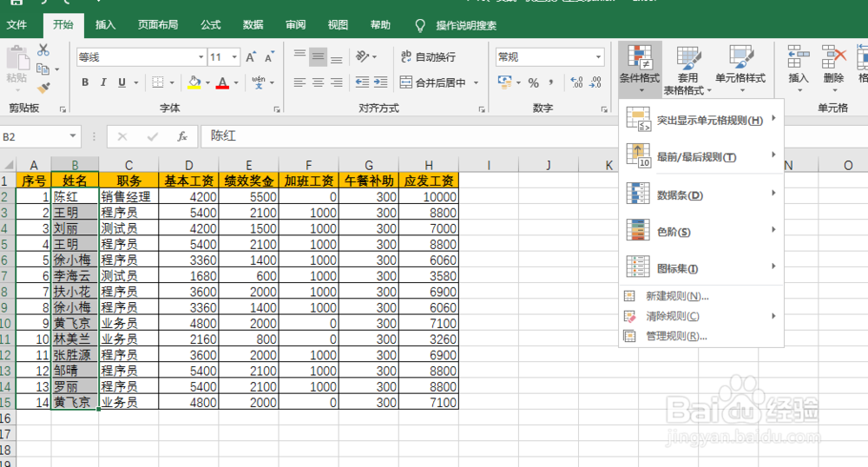The height and width of the screenshot is (467, 868).
Task: Switch to the 公式 tab
Action: click(210, 25)
